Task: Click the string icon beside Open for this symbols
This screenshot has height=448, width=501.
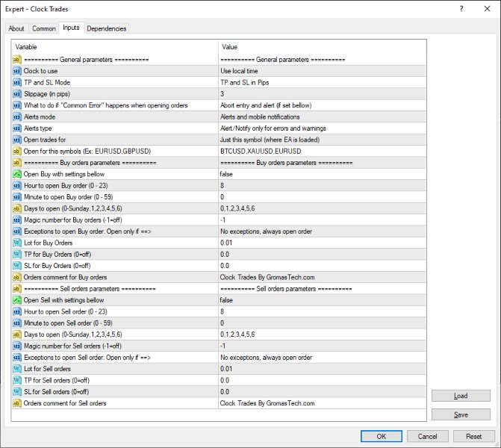Action: coord(17,151)
